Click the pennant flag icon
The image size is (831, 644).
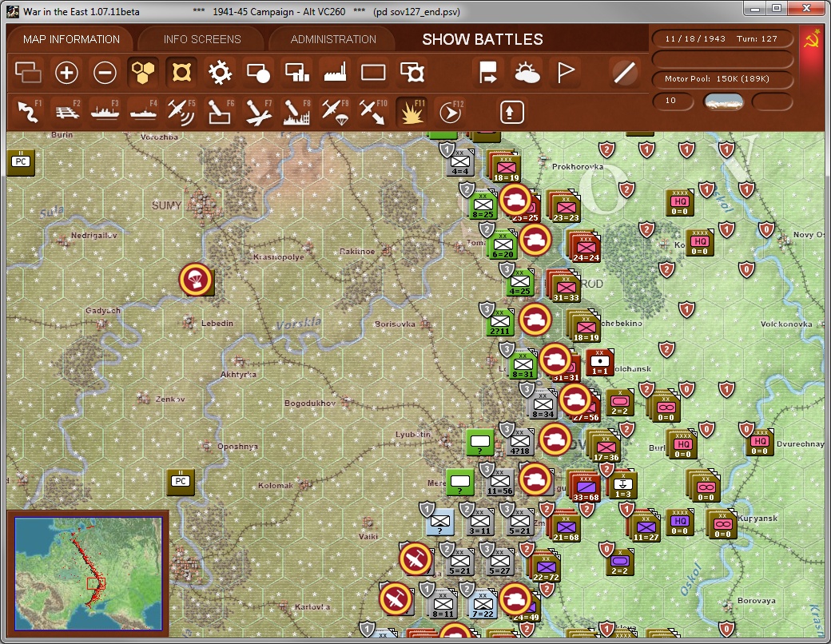pos(566,72)
